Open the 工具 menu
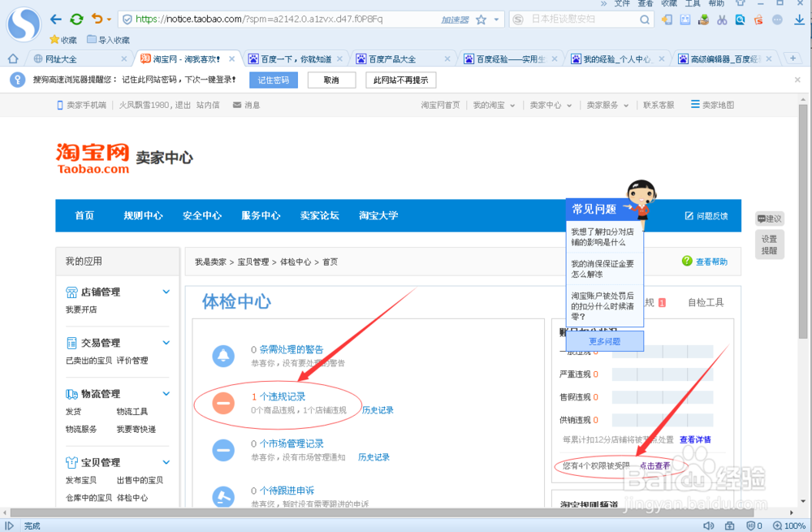The image size is (812, 532). click(x=693, y=3)
